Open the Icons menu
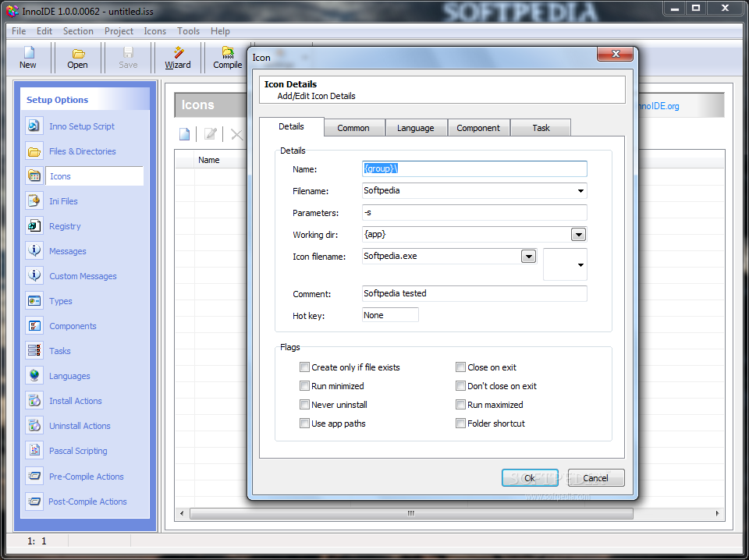This screenshot has width=749, height=560. click(154, 31)
